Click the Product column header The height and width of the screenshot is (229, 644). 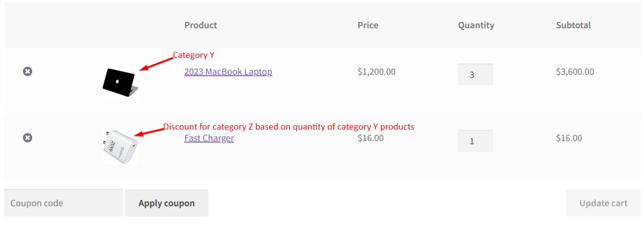coord(201,25)
